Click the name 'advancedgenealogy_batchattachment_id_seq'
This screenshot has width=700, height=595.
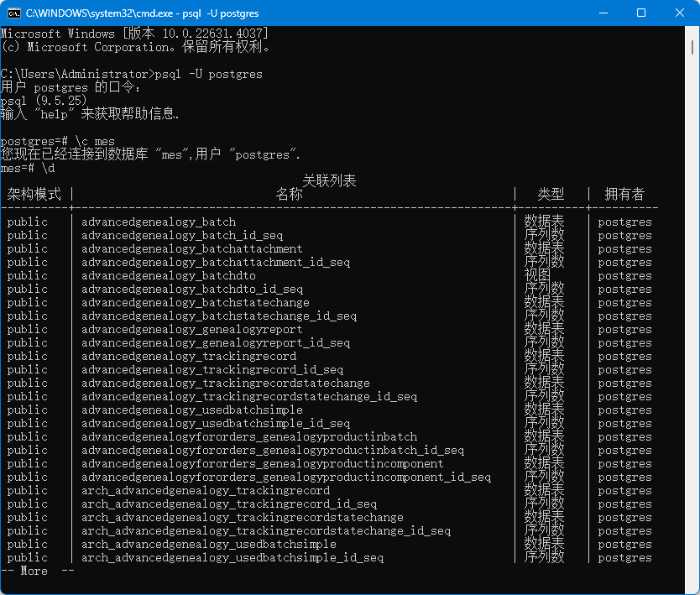pyautogui.click(x=216, y=262)
